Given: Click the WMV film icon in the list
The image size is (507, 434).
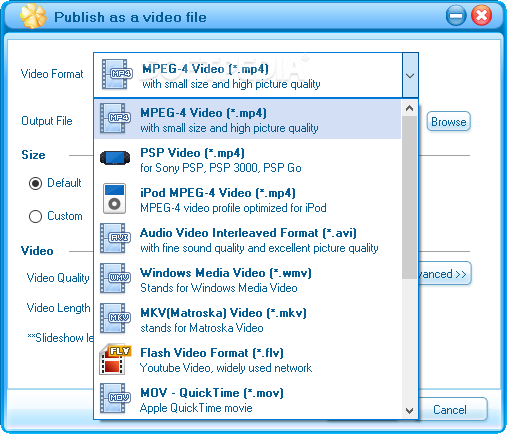Looking at the screenshot, I should (x=115, y=278).
